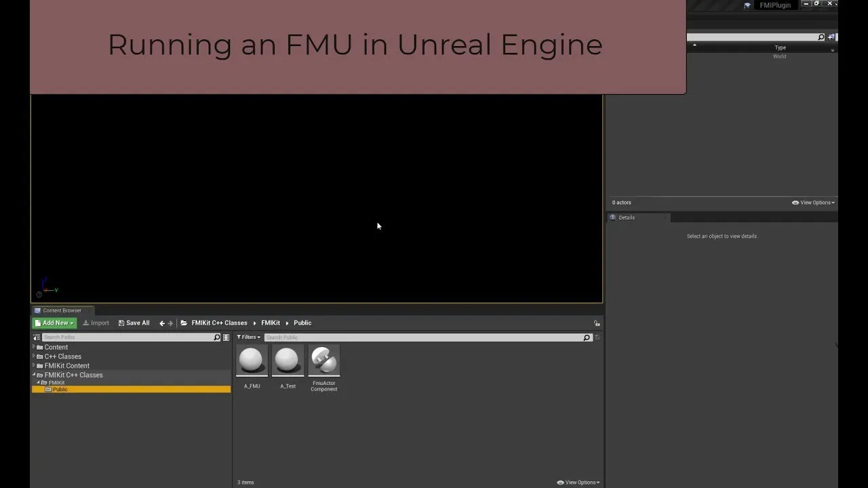Select the Public breadcrumb segment

[302, 323]
